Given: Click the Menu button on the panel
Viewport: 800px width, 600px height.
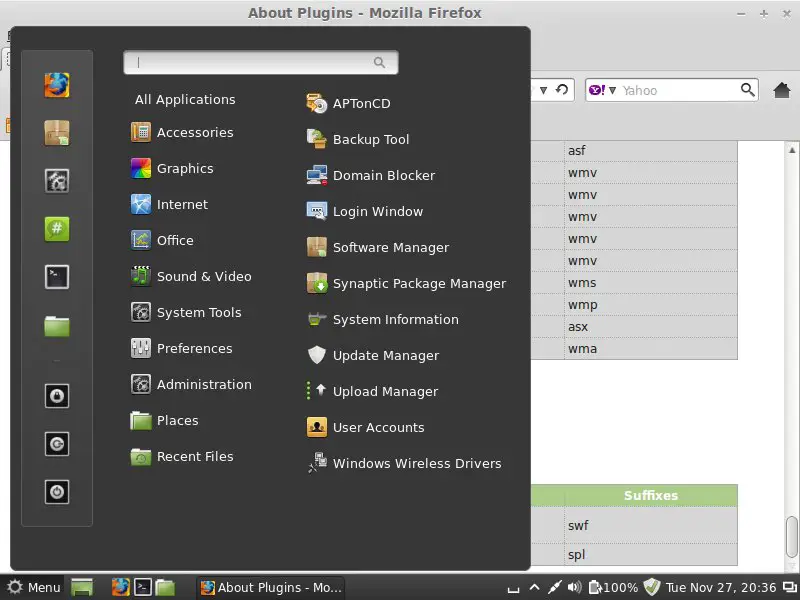Looking at the screenshot, I should 34,588.
